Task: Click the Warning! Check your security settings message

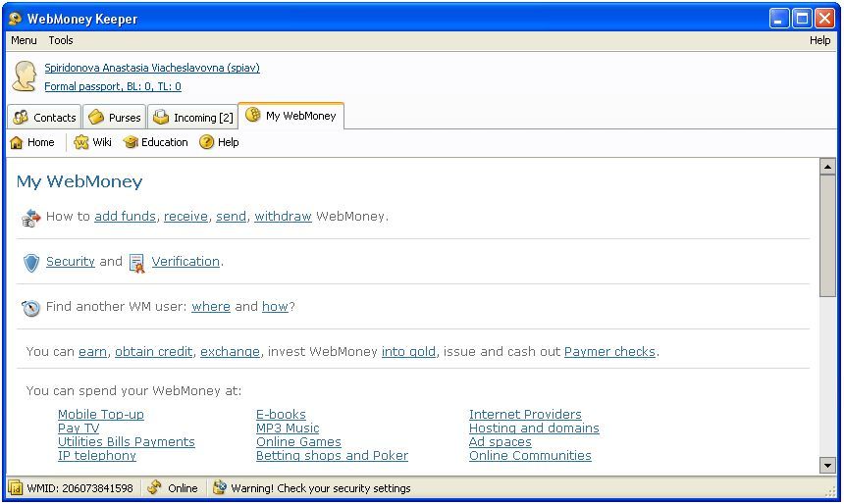Action: 321,488
